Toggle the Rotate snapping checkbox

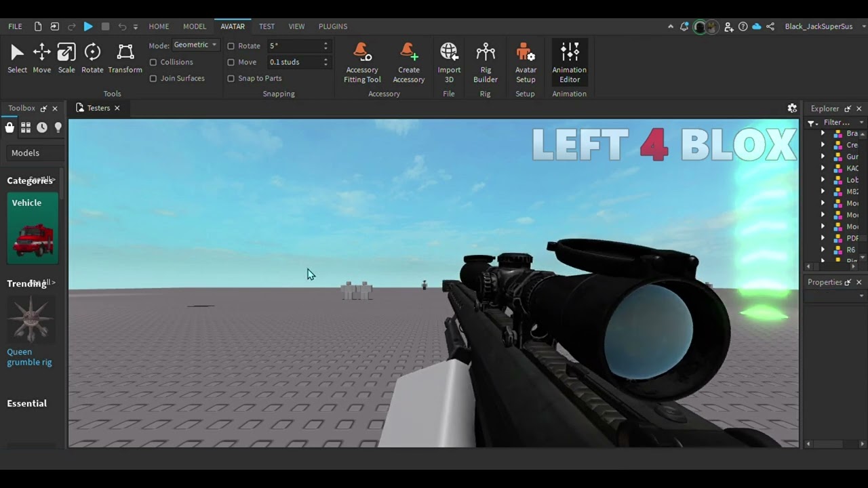[x=231, y=46]
